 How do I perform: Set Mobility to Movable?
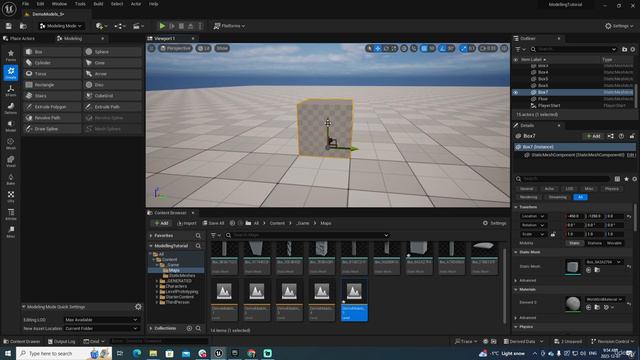coord(614,243)
